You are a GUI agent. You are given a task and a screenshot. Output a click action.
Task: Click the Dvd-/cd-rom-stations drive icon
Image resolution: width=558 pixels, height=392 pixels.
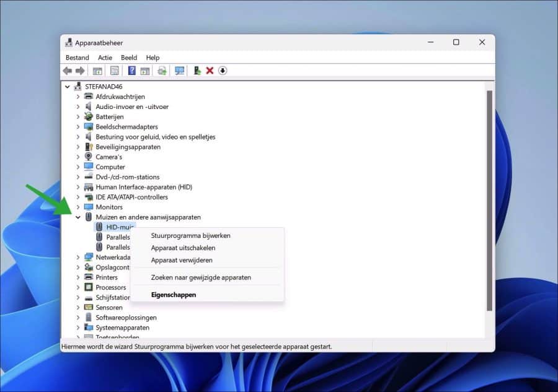point(89,176)
